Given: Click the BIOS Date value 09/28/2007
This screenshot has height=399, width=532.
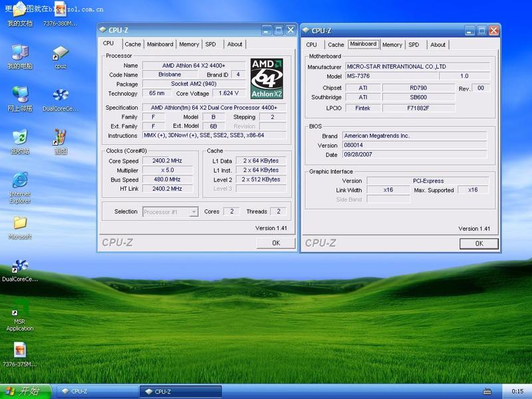Looking at the screenshot, I should [x=414, y=154].
